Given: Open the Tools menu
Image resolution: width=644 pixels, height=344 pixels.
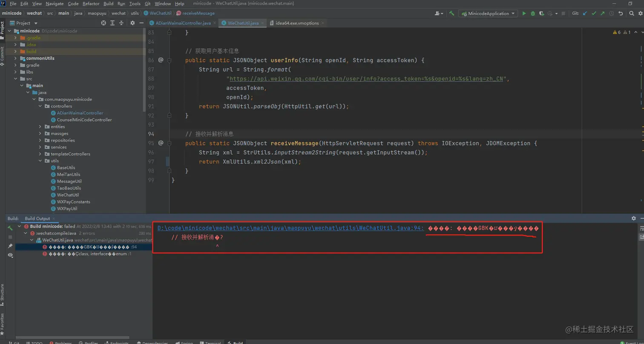Looking at the screenshot, I should [x=135, y=3].
